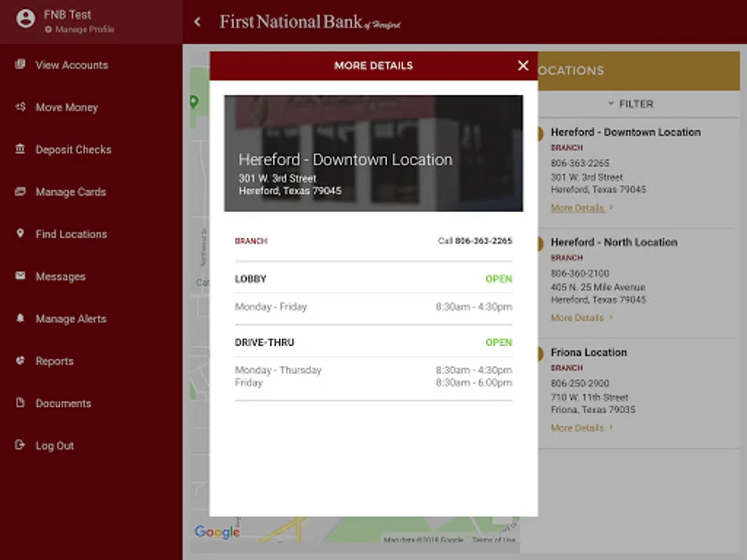Open the View Accounts menu item
Viewport: 747px width, 560px height.
point(72,65)
